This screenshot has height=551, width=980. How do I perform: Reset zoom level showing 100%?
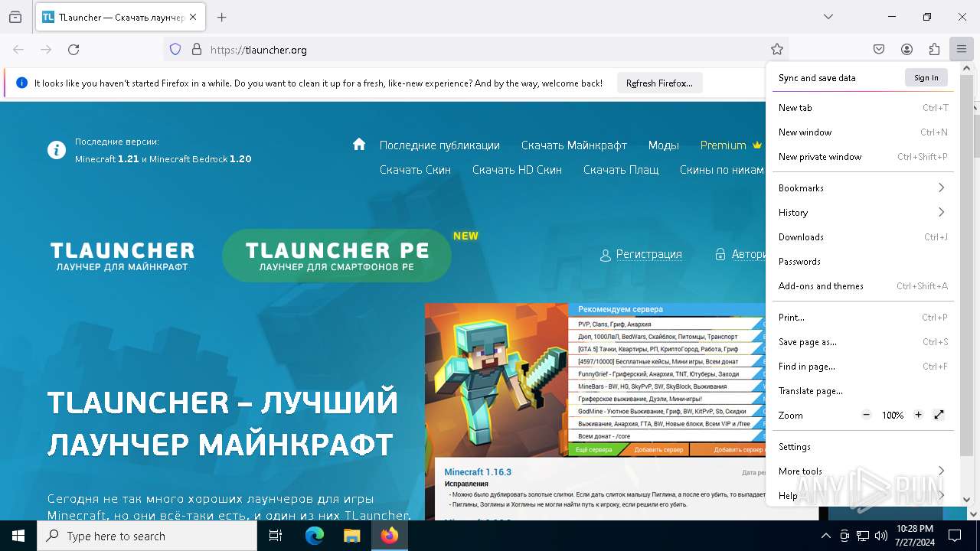893,416
